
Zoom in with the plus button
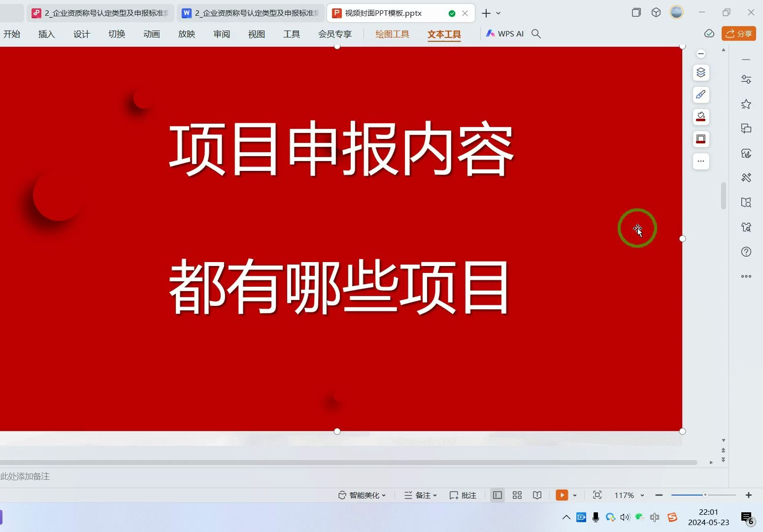coord(749,495)
